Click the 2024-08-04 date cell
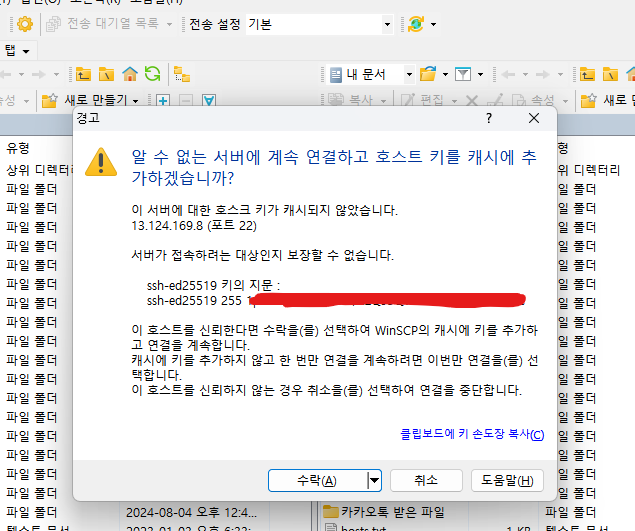The height and width of the screenshot is (531, 635). (191, 512)
